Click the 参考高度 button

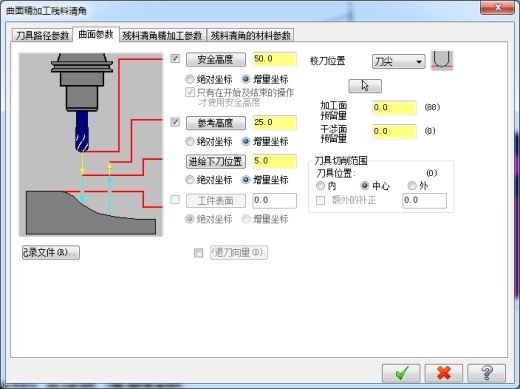tap(216, 123)
